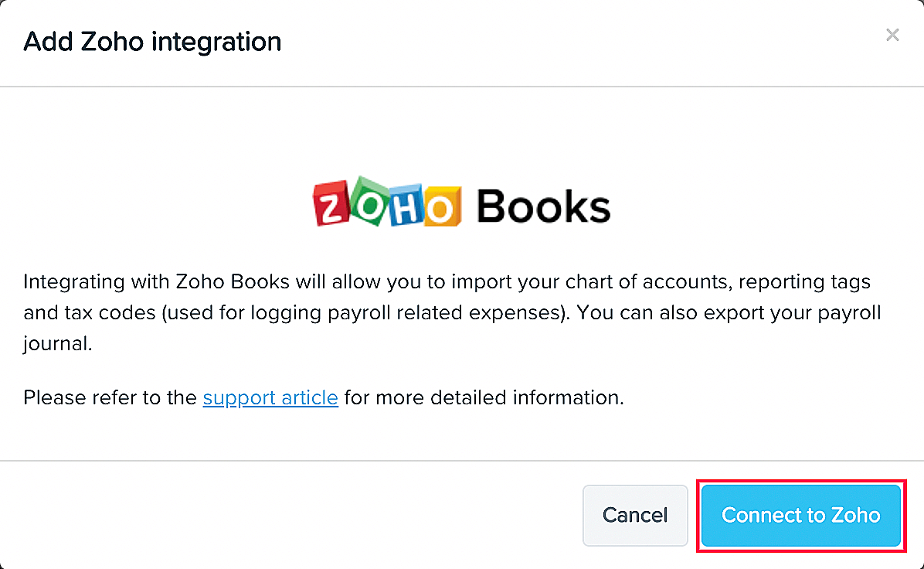Screen dimensions: 924x569
Task: Click Cancel to dismiss the integration dialog
Action: click(635, 515)
